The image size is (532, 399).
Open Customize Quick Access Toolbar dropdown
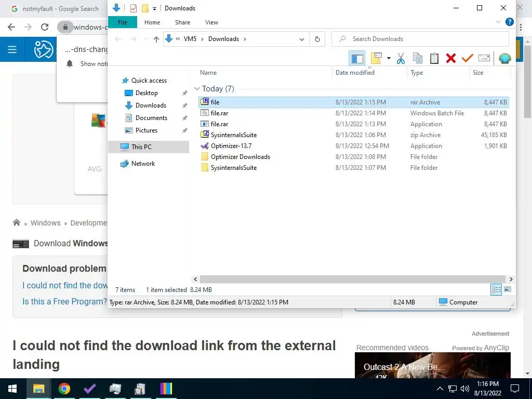pyautogui.click(x=154, y=8)
